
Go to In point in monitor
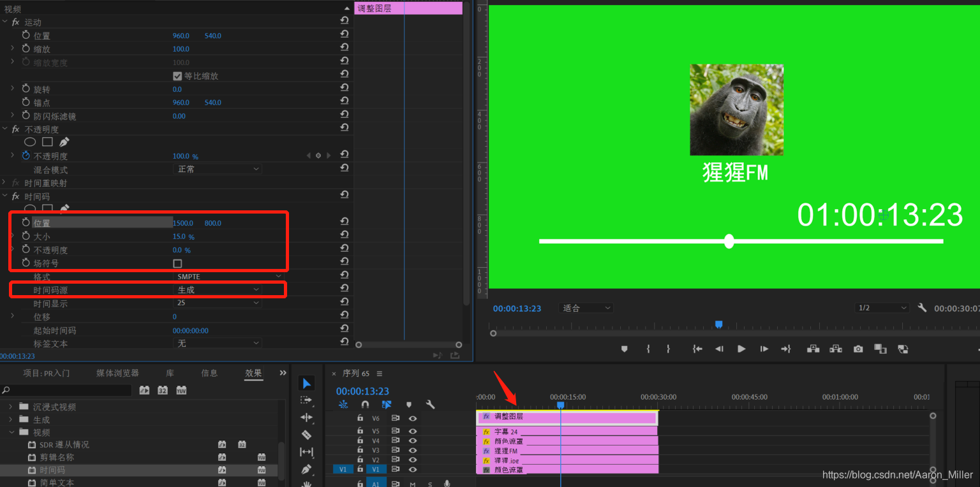pyautogui.click(x=698, y=349)
